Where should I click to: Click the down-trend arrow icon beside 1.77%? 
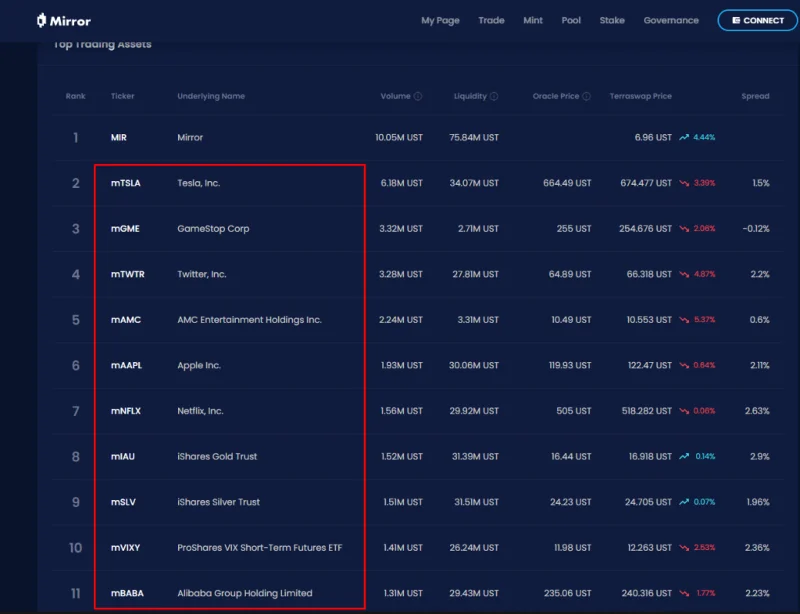coord(684,593)
